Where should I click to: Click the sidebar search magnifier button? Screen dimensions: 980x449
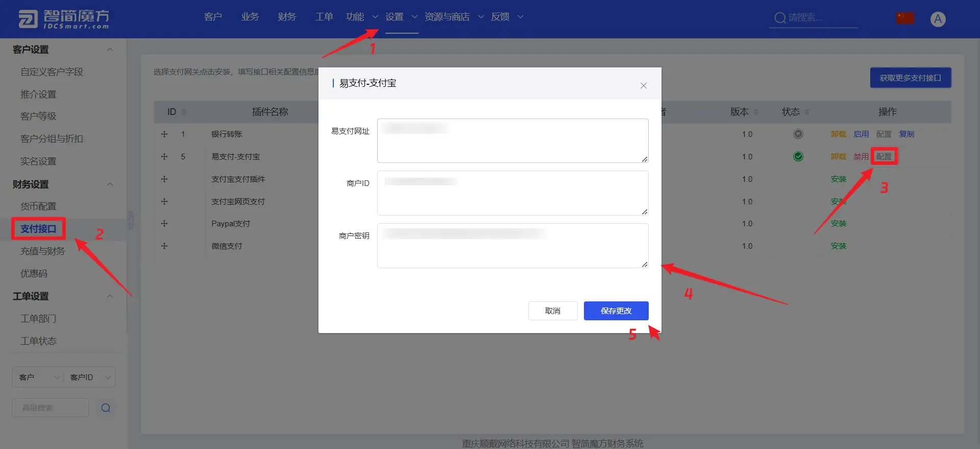pyautogui.click(x=106, y=408)
